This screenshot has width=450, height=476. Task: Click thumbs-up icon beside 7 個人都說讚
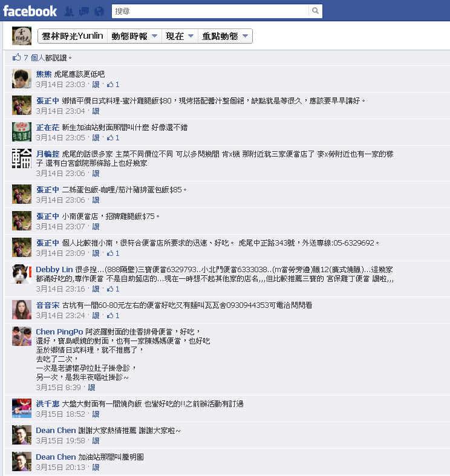click(17, 57)
